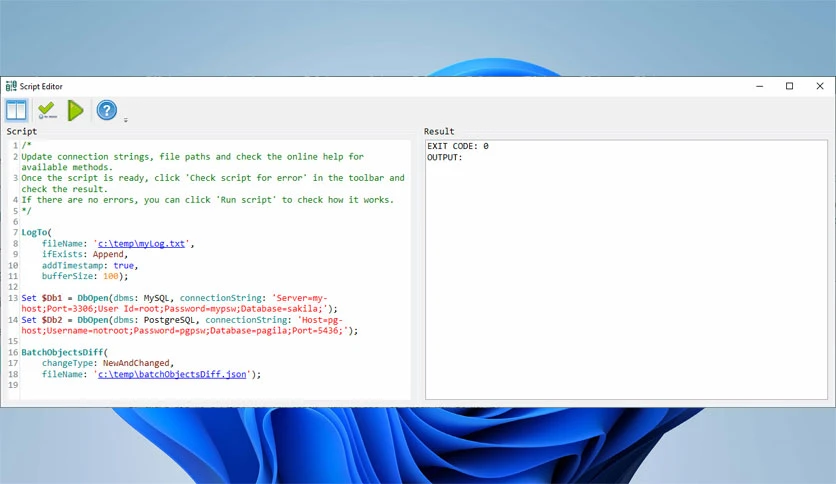The width and height of the screenshot is (836, 484).
Task: Click the Script Editor window title text
Action: [x=41, y=86]
